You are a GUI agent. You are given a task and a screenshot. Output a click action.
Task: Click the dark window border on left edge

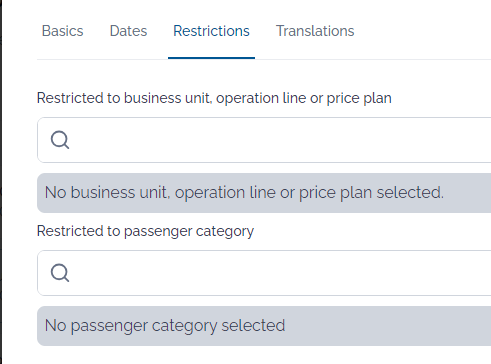pyautogui.click(x=1, y=182)
